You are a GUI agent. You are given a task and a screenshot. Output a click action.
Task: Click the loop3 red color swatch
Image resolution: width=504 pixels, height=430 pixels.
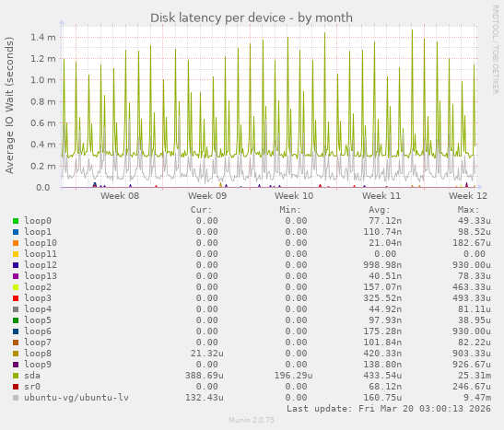16,298
